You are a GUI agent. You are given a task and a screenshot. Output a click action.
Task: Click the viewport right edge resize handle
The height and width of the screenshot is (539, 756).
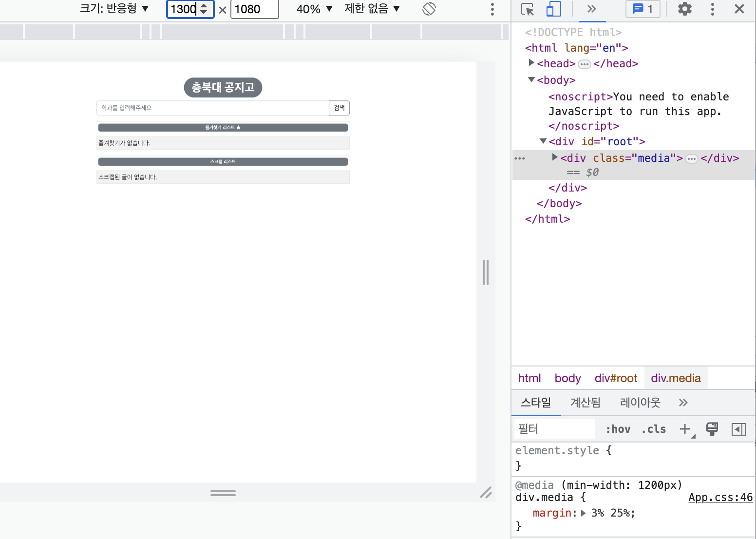pyautogui.click(x=486, y=272)
